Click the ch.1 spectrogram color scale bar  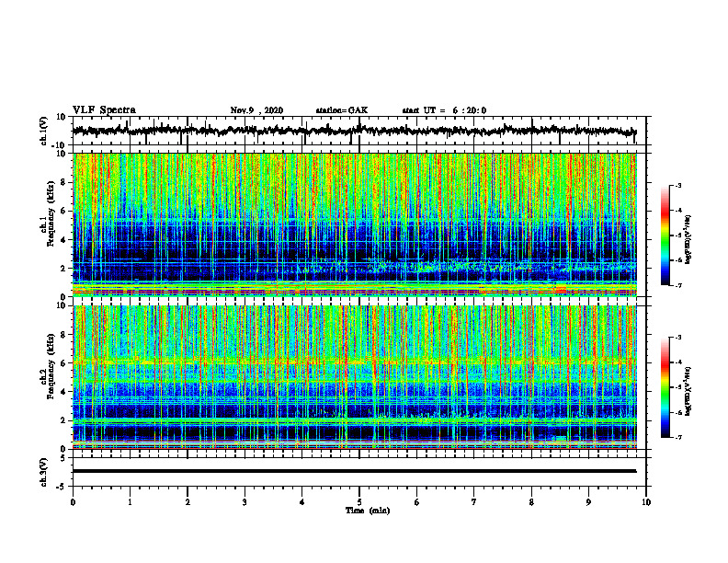[x=665, y=235]
